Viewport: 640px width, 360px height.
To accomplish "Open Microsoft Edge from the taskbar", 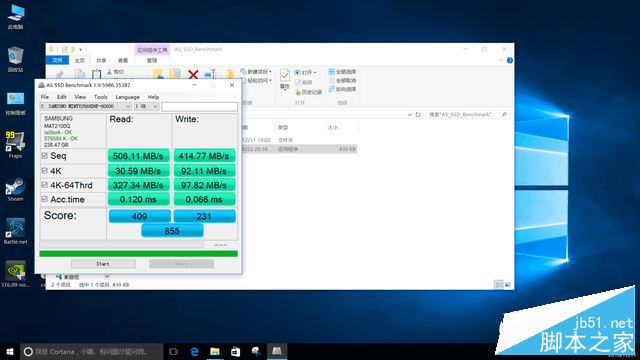I will (x=194, y=351).
